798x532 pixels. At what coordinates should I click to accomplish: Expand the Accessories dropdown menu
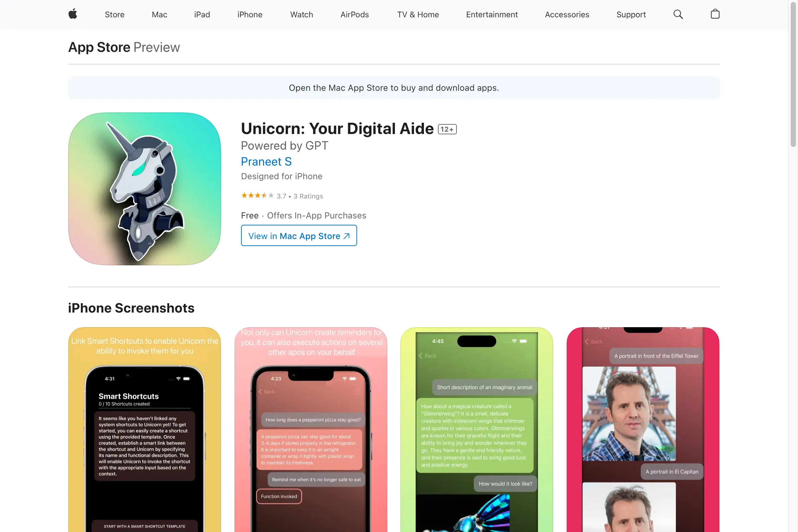(x=567, y=14)
